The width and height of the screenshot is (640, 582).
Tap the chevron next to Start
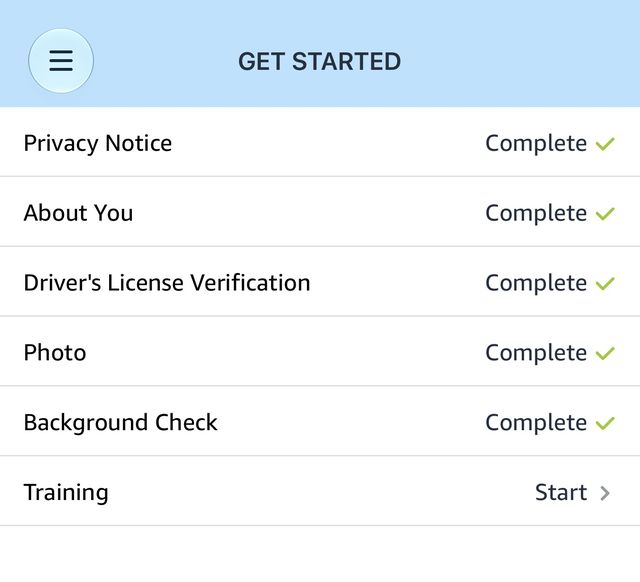(x=605, y=493)
